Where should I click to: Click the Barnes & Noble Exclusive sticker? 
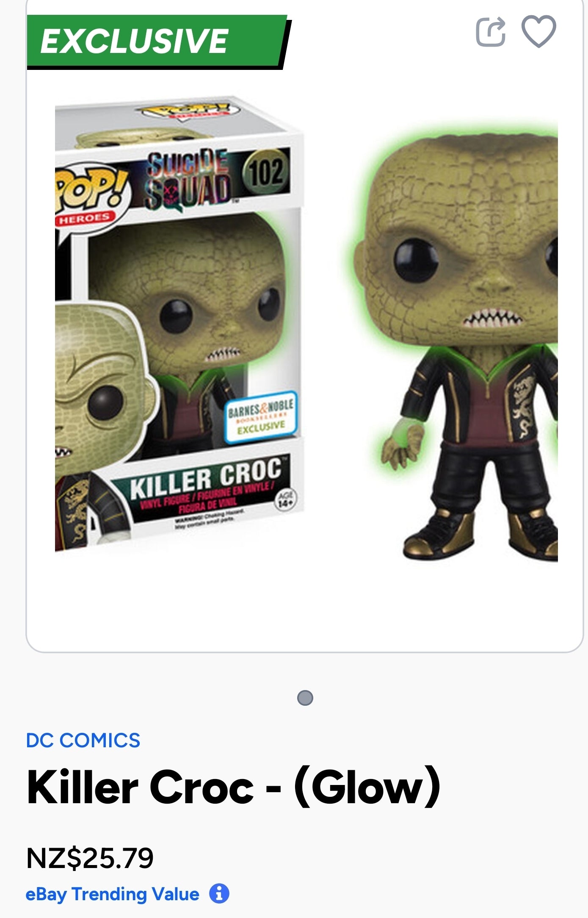261,417
